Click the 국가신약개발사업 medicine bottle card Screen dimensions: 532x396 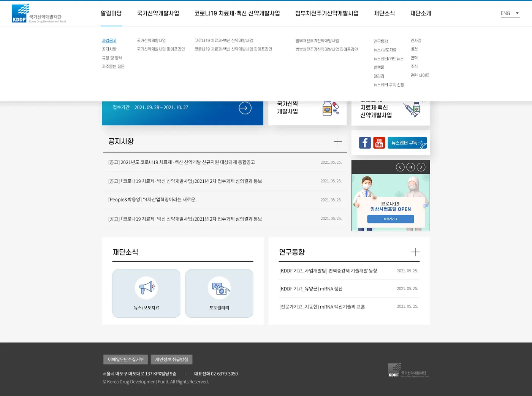coord(307,113)
